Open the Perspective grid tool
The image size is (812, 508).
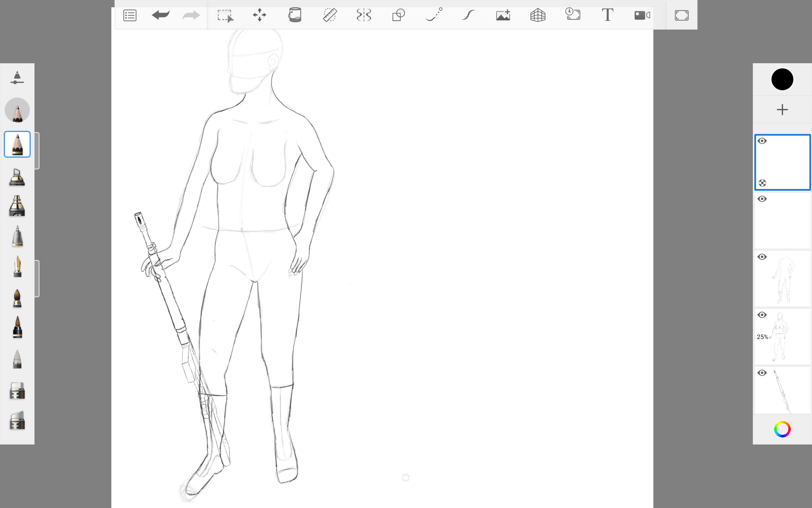(538, 15)
